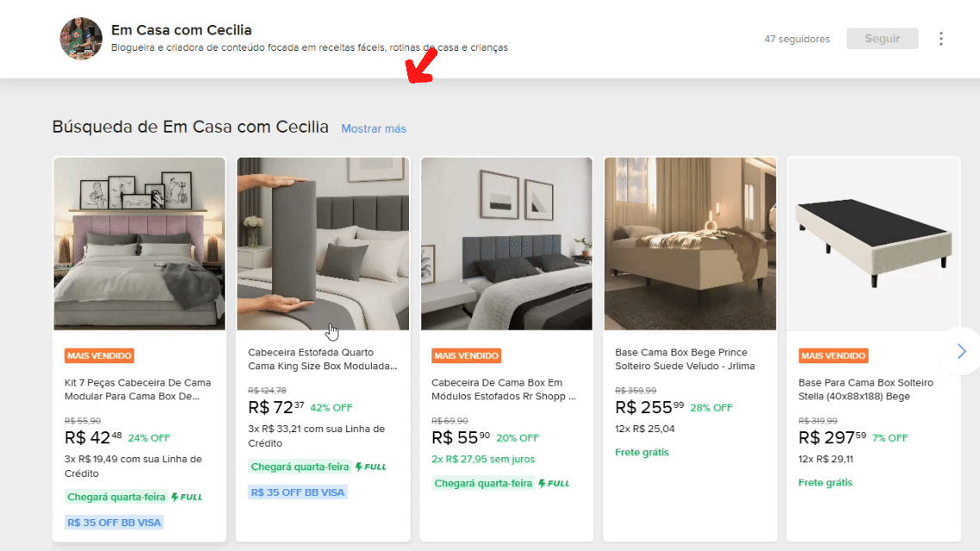Click the FULL shipping icon under Cabeceira Estofada Quarto

point(370,466)
